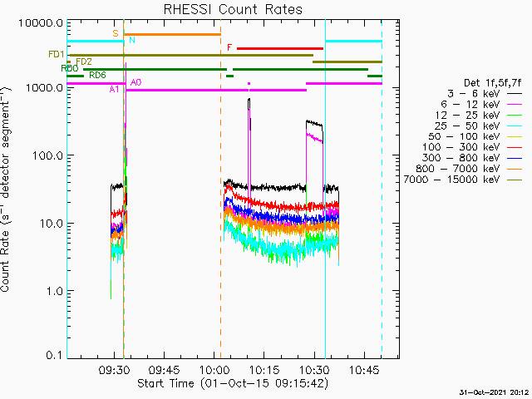Click the 'RD6' flag label

(x=97, y=75)
